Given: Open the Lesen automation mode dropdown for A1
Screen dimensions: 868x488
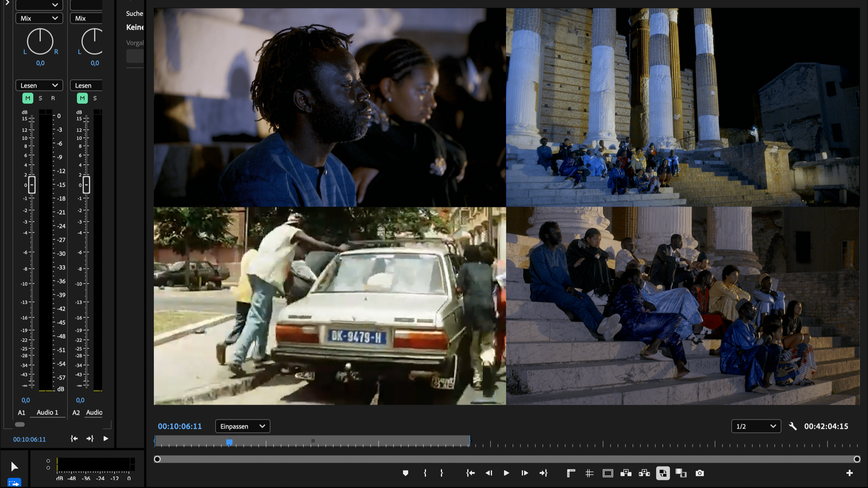Looking at the screenshot, I should point(39,85).
